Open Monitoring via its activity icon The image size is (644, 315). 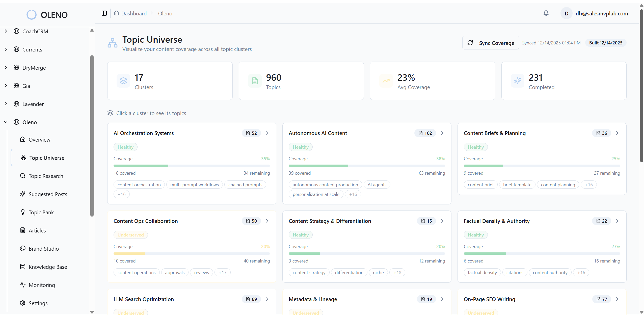(x=23, y=285)
